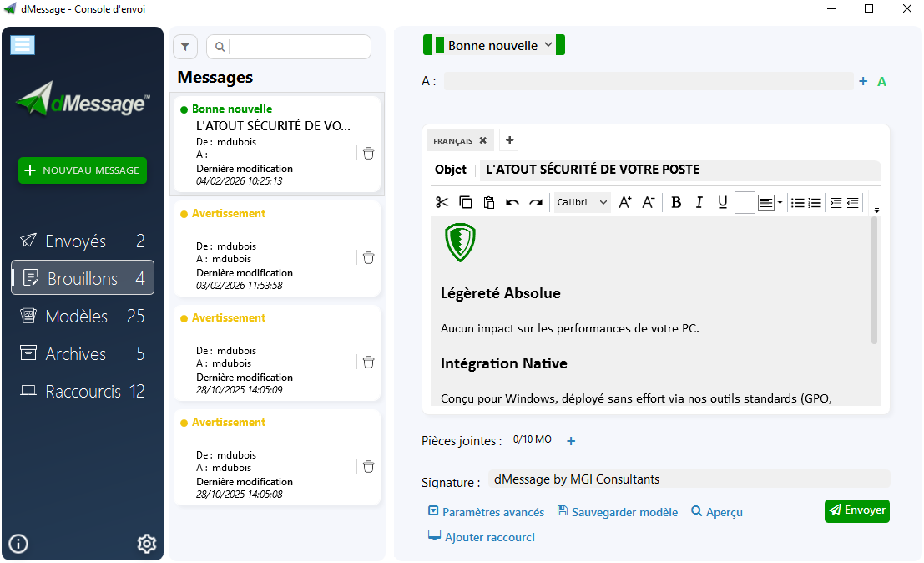Click the scissors cut icon in editor toolbar
924x563 pixels.
coord(442,202)
